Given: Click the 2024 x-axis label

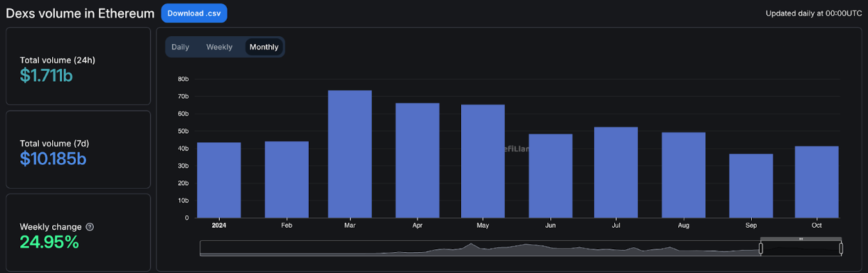Looking at the screenshot, I should pyautogui.click(x=219, y=226).
